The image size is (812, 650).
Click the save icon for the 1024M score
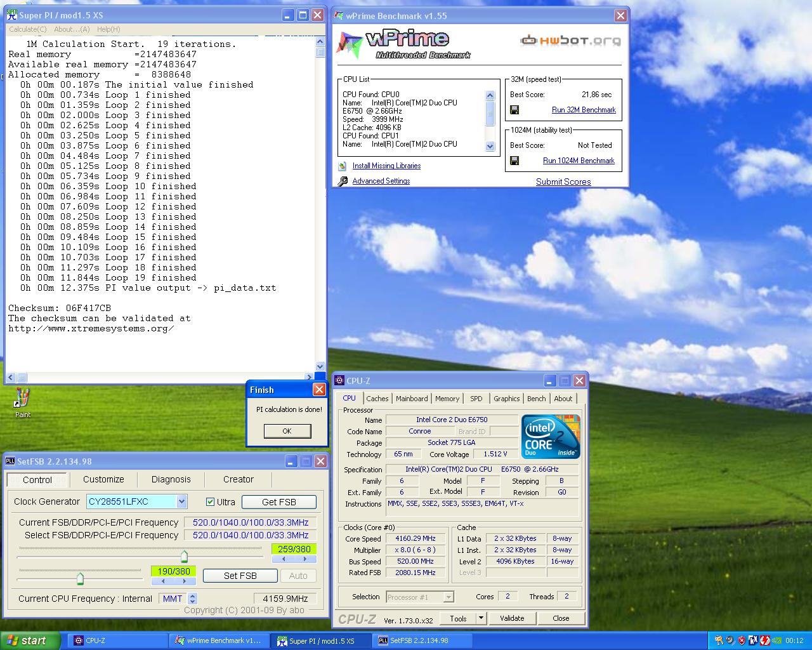514,161
